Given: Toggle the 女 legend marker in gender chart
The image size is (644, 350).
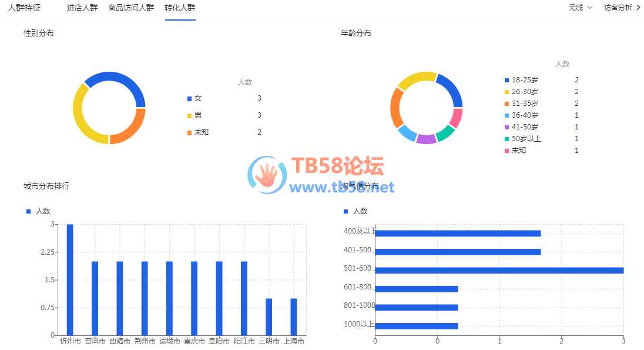Looking at the screenshot, I should (x=189, y=99).
